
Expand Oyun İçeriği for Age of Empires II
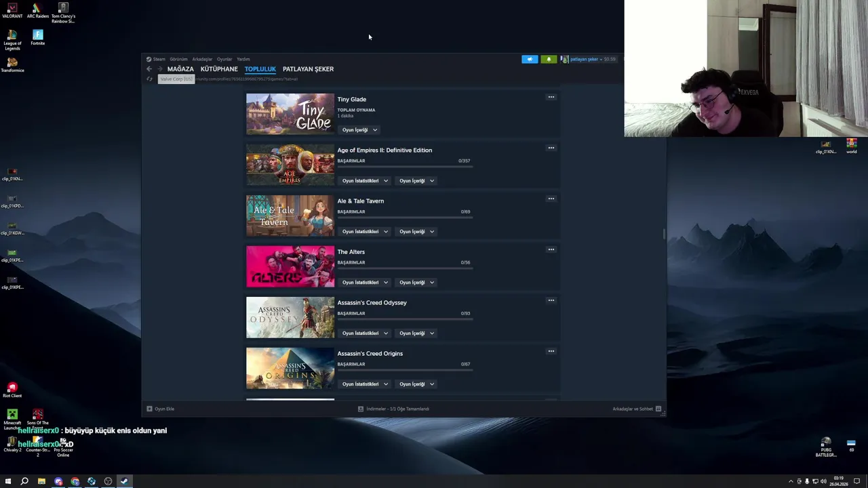tap(416, 180)
